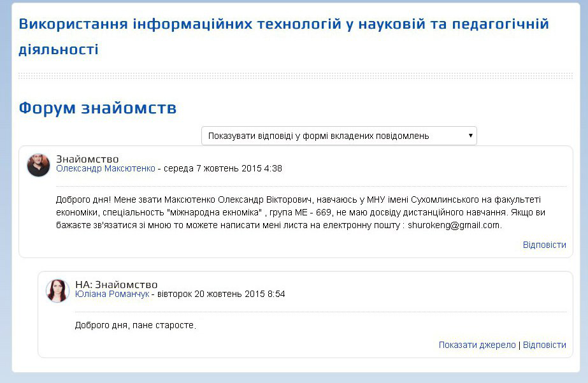
Task: Click the reply text Доброго дня, пане старосте
Action: point(136,325)
